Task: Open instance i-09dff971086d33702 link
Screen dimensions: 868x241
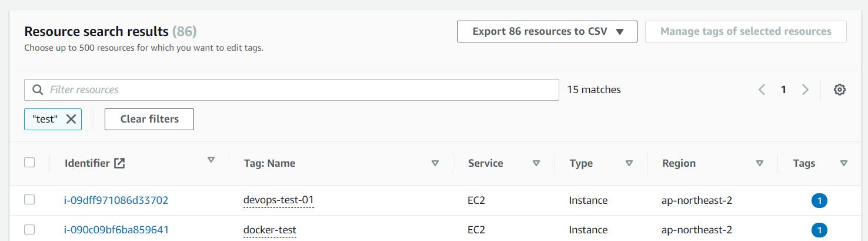Action: (116, 200)
